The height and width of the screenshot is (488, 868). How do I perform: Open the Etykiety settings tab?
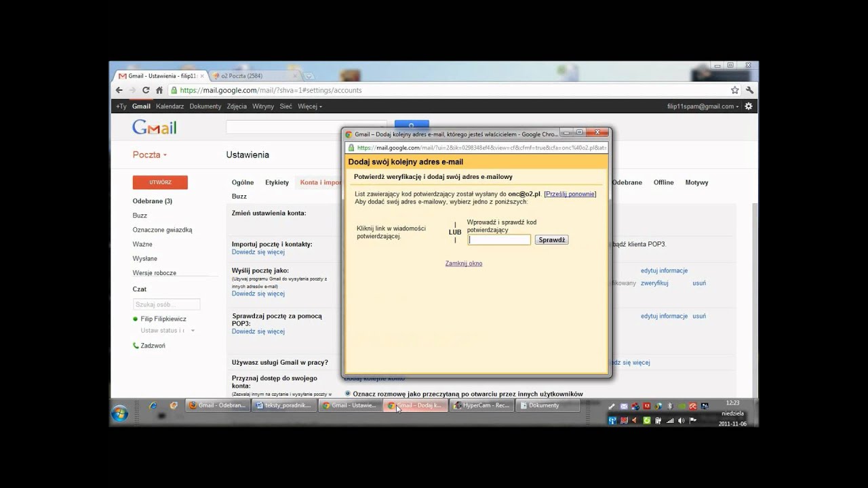click(277, 182)
